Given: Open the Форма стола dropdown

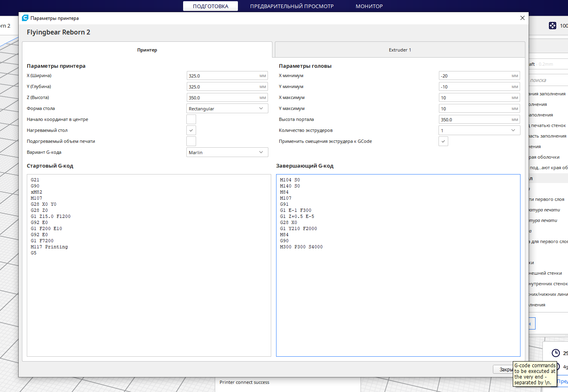Looking at the screenshot, I should (x=227, y=108).
